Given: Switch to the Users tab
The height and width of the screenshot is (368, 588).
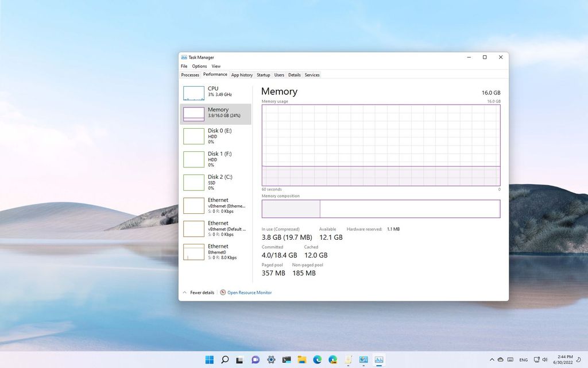Looking at the screenshot, I should pyautogui.click(x=279, y=75).
